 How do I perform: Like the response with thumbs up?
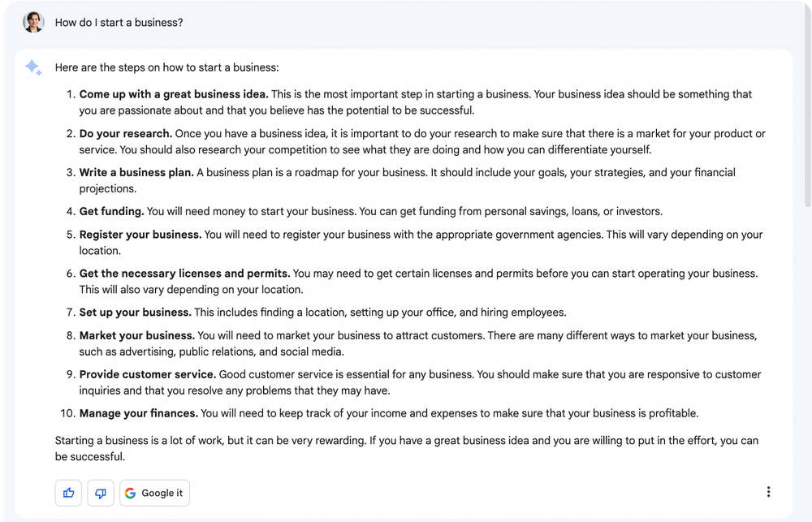click(x=68, y=493)
